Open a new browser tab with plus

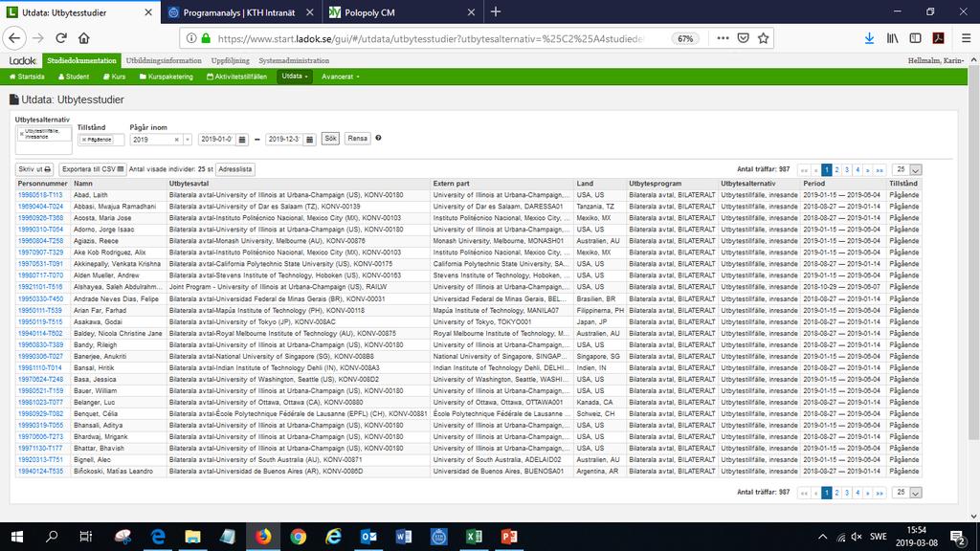496,11
